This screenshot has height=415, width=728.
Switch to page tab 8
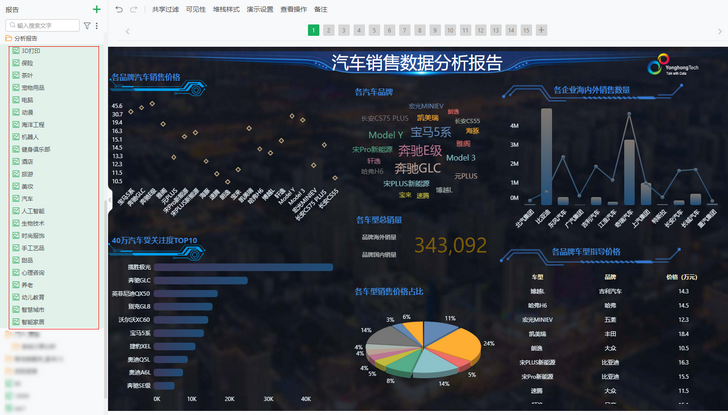click(x=420, y=30)
